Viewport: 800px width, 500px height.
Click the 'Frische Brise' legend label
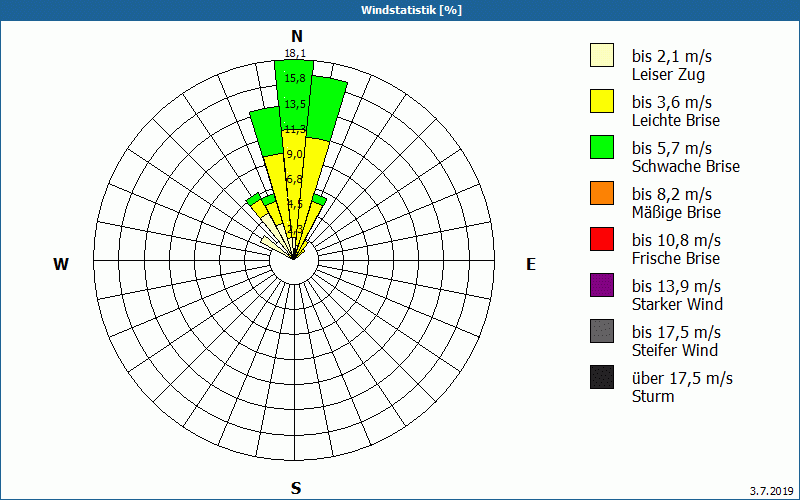pos(676,258)
